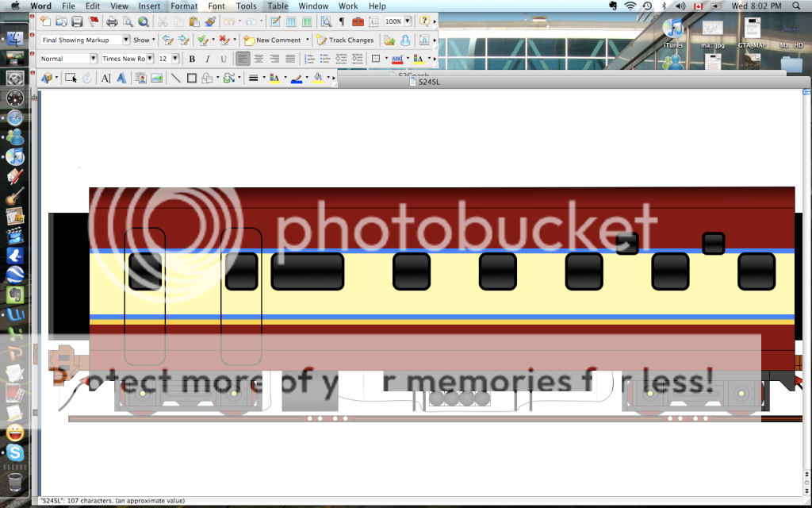Open the Line Style dropdown
The width and height of the screenshot is (812, 508).
coord(253,79)
